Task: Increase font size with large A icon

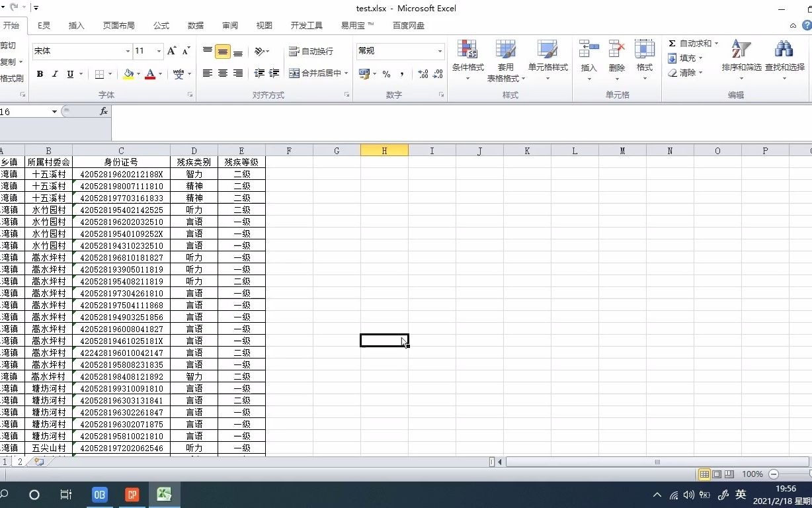Action: pos(172,51)
